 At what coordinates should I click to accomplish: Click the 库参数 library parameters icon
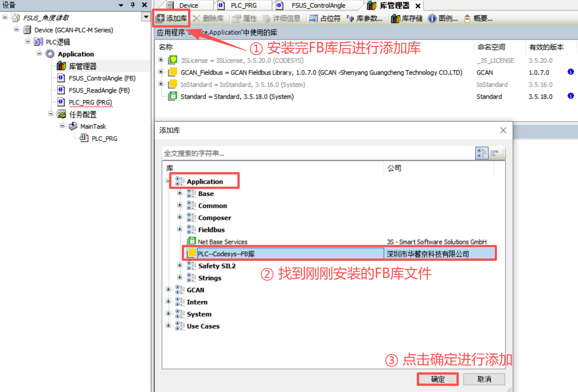click(x=350, y=18)
